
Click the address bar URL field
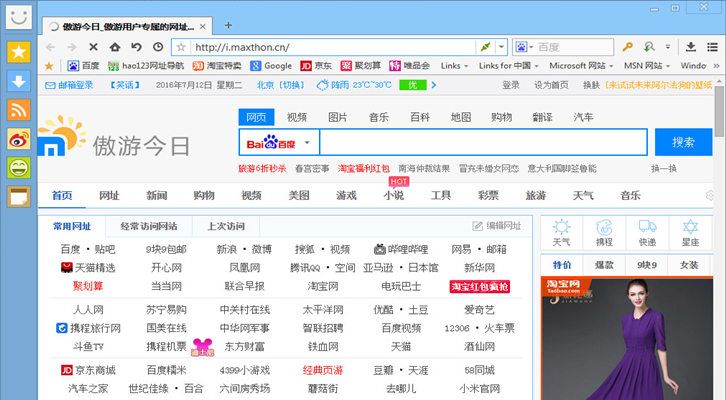[x=330, y=47]
